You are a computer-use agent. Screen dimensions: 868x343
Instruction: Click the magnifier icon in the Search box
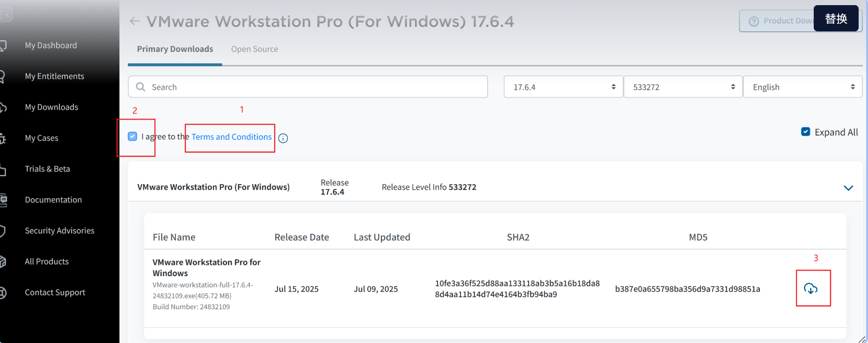coord(140,87)
